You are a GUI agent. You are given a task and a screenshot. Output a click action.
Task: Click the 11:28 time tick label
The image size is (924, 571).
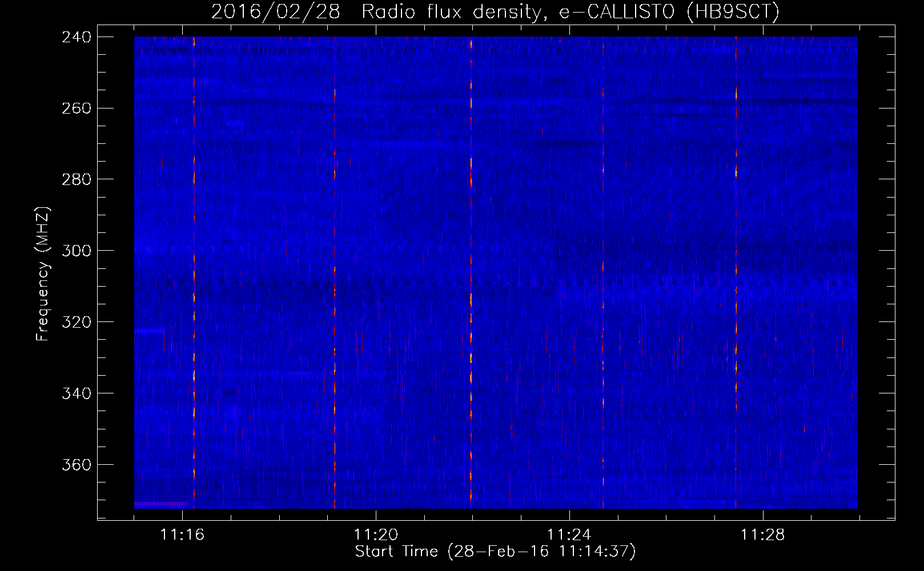763,535
